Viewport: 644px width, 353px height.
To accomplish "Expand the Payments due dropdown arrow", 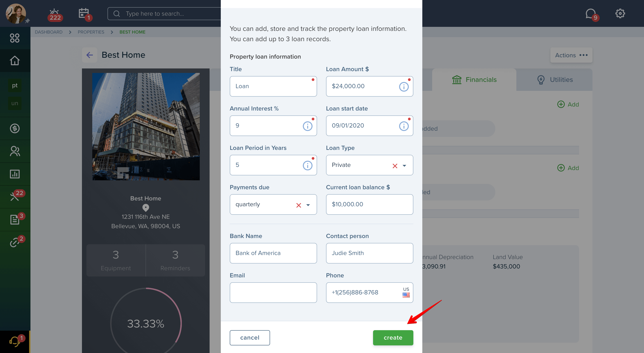I will [308, 205].
